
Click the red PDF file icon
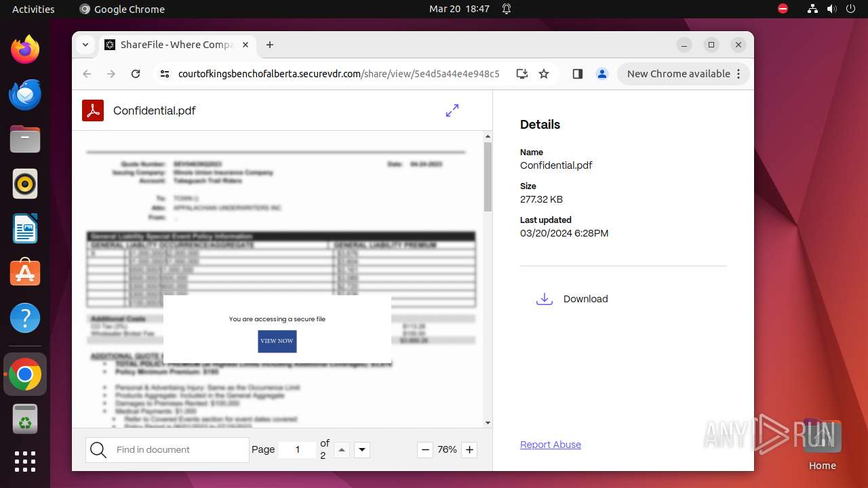93,110
